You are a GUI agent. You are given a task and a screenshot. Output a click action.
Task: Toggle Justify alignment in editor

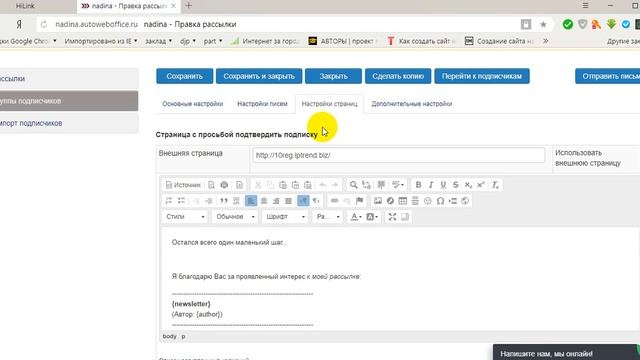click(x=289, y=200)
